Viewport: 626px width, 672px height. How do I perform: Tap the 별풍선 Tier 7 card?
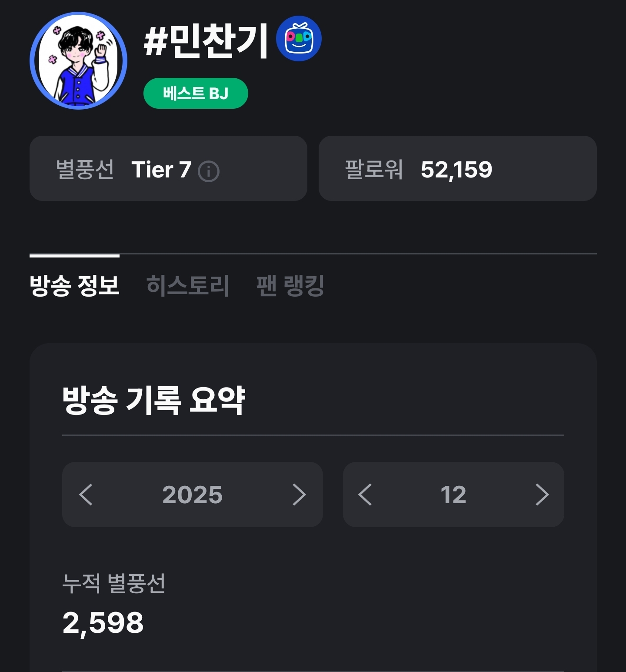pyautogui.click(x=168, y=168)
